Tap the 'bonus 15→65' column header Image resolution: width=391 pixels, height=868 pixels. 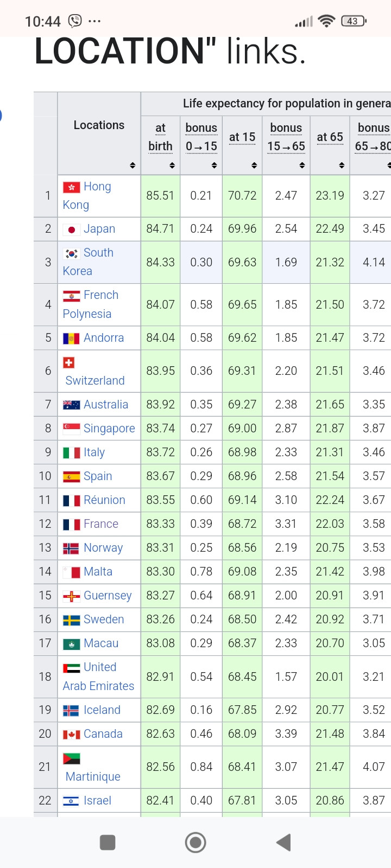click(286, 137)
